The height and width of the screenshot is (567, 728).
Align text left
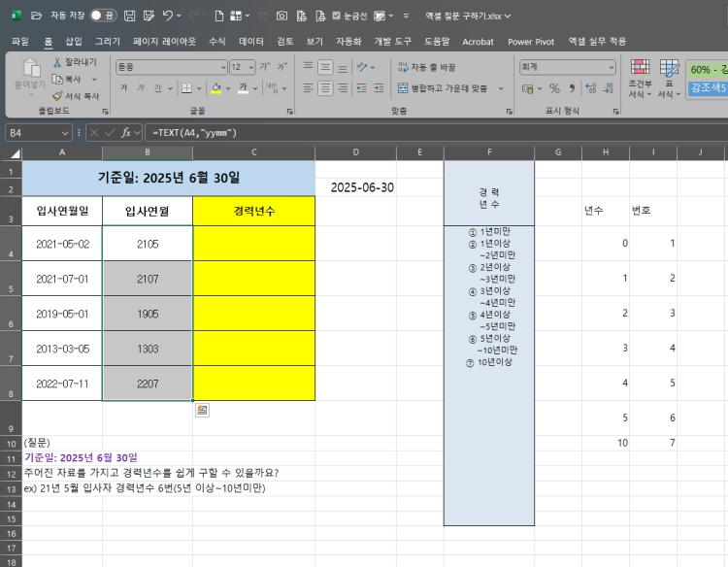pyautogui.click(x=309, y=87)
